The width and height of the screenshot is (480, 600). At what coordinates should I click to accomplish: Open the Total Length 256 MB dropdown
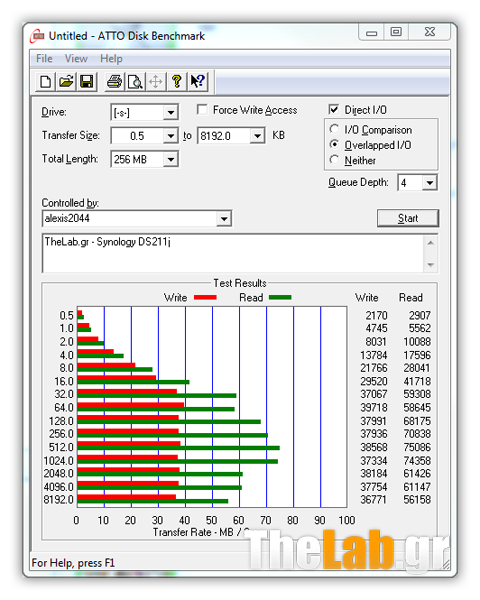(170, 159)
